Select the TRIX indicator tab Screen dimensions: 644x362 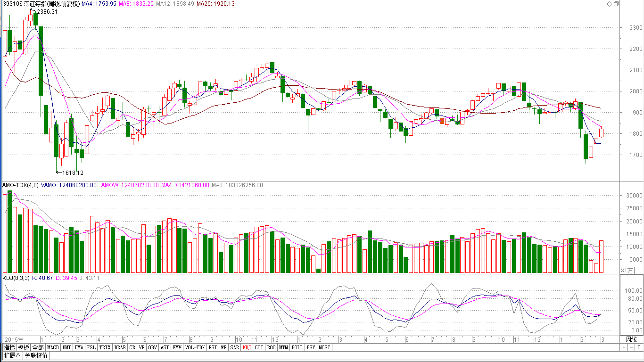point(105,347)
